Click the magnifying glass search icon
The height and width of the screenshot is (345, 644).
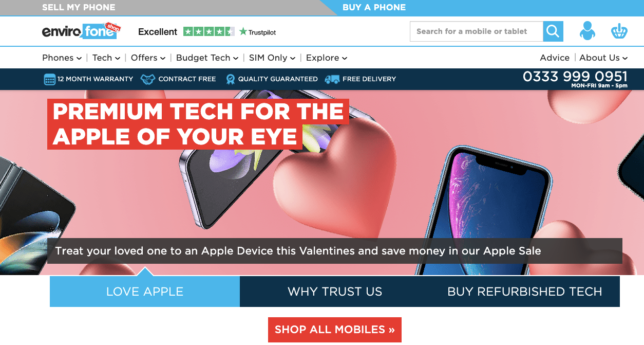(x=553, y=31)
